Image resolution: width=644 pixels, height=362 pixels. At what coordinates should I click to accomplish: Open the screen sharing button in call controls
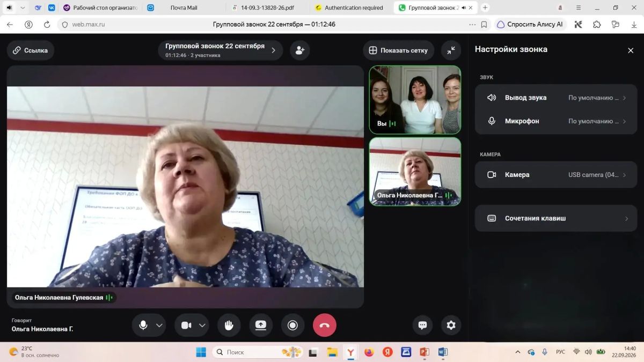tap(261, 325)
